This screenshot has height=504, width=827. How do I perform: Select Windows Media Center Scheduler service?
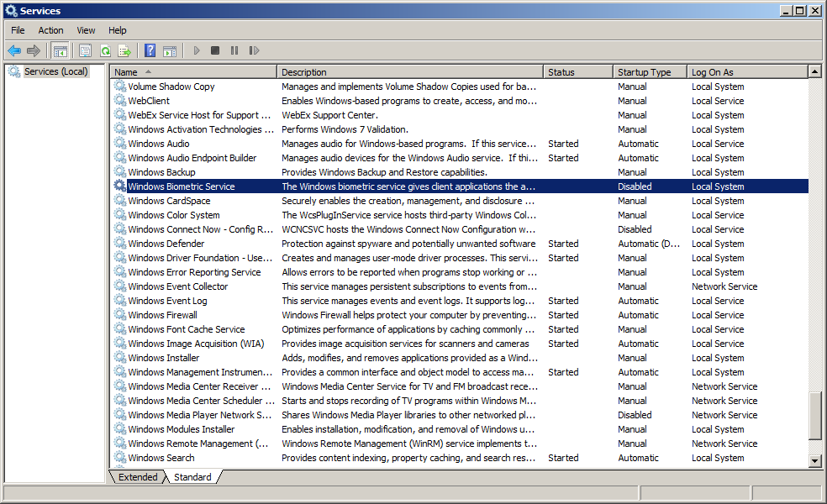pos(460,401)
